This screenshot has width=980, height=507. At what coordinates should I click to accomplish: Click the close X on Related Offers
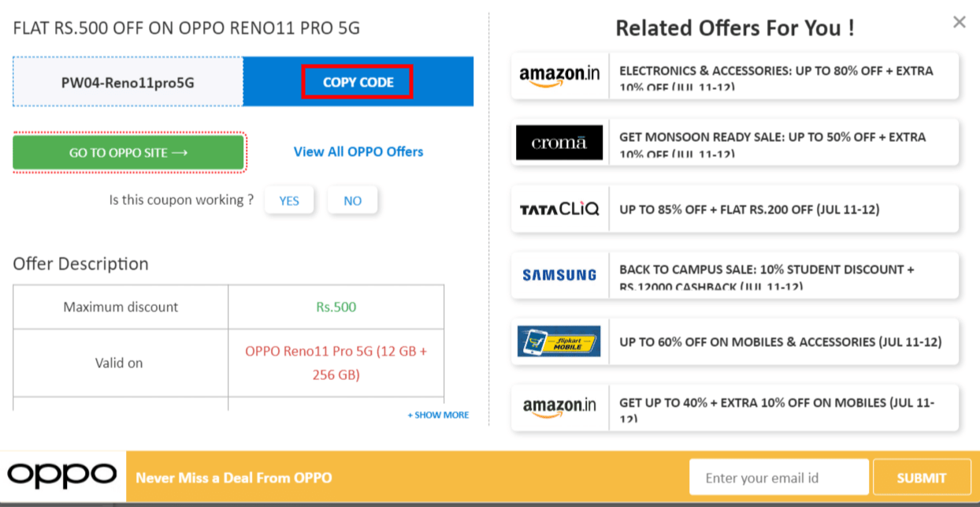point(959,22)
